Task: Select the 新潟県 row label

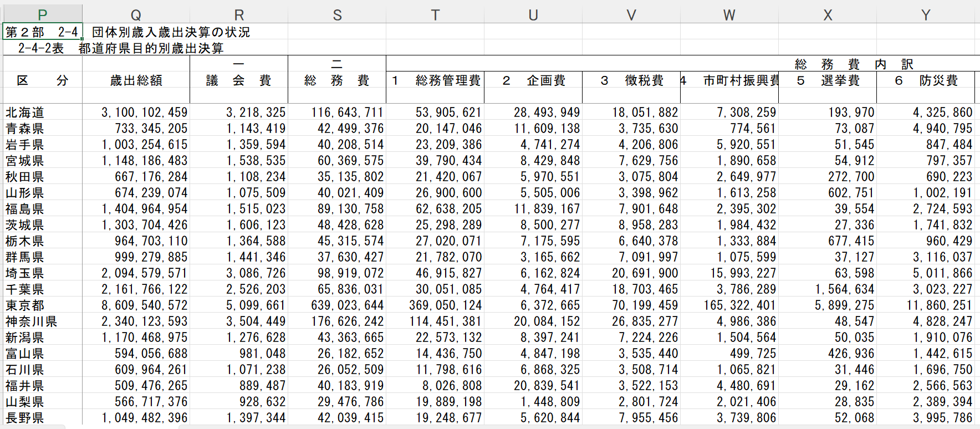Action: 42,338
